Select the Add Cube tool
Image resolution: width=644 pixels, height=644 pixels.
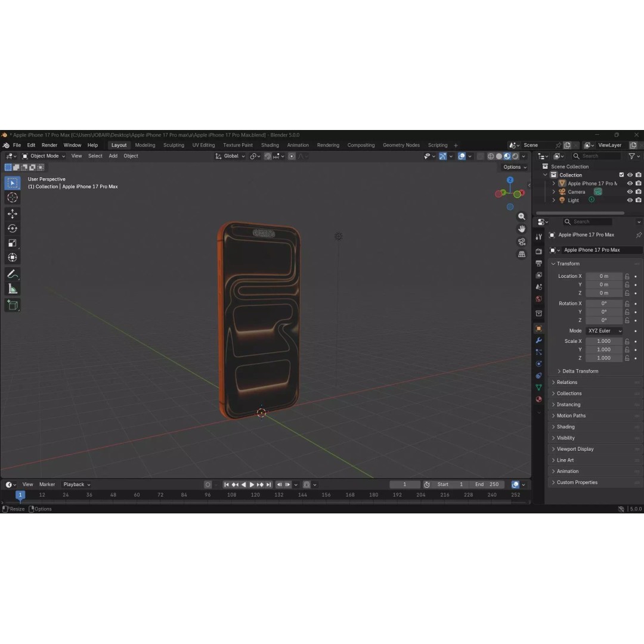coord(13,305)
